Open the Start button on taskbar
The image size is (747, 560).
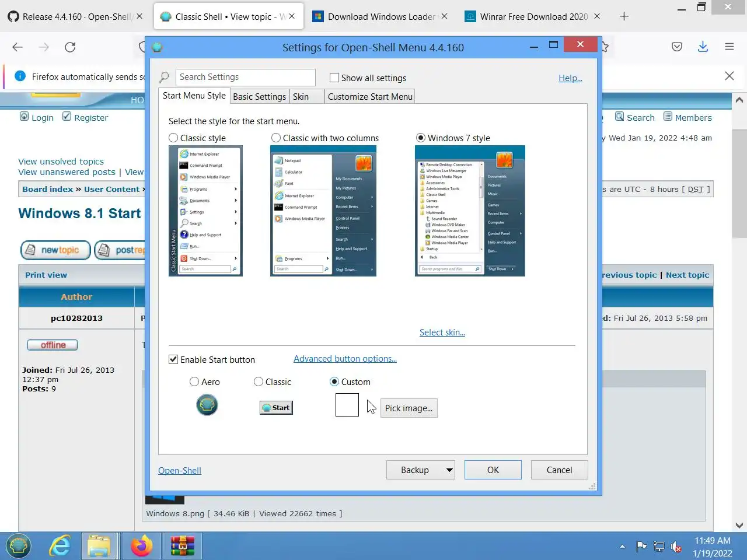point(19,546)
